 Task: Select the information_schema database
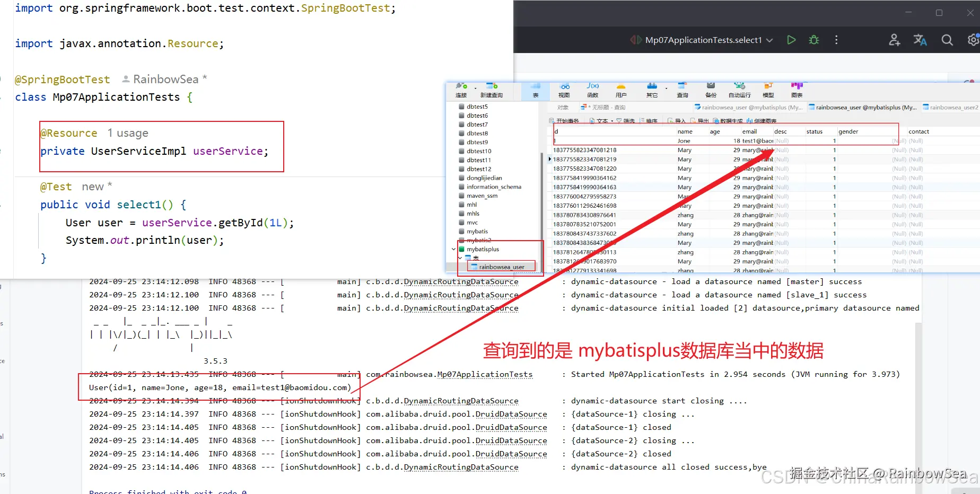pyautogui.click(x=494, y=187)
